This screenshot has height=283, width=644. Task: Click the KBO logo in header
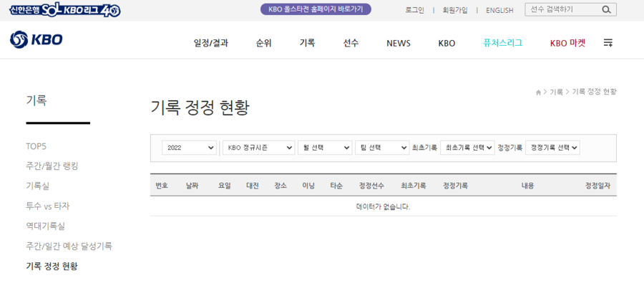(x=36, y=40)
